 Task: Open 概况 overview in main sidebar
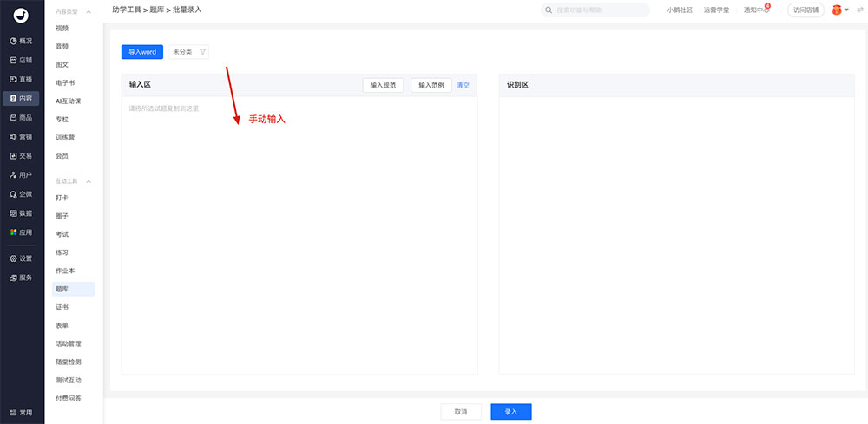(21, 41)
